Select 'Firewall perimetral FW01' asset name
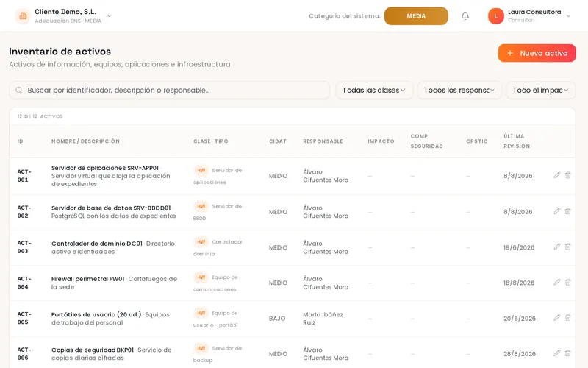 pyautogui.click(x=87, y=279)
